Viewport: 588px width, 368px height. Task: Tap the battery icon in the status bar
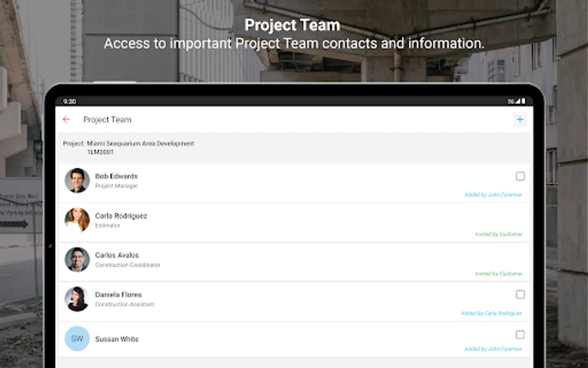pos(523,101)
